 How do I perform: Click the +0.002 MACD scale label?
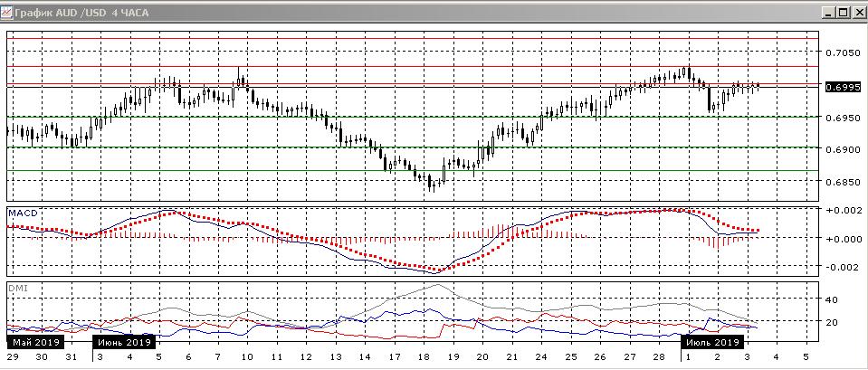[x=842, y=210]
